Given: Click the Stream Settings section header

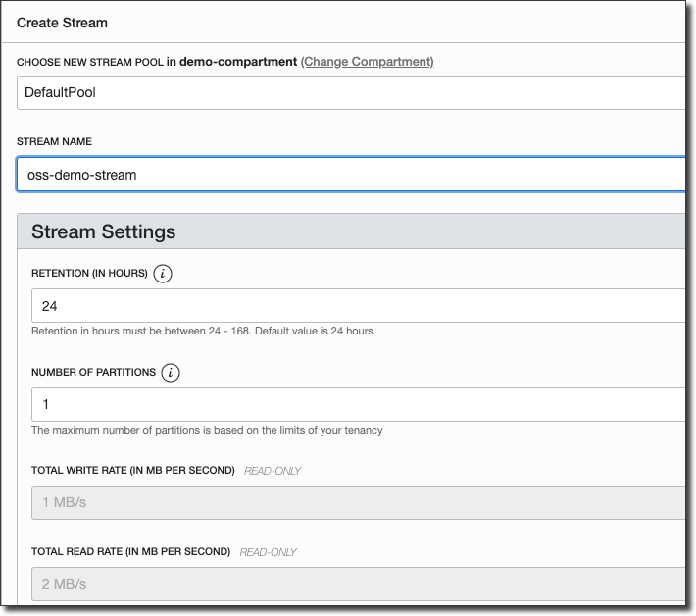Looking at the screenshot, I should [x=104, y=232].
